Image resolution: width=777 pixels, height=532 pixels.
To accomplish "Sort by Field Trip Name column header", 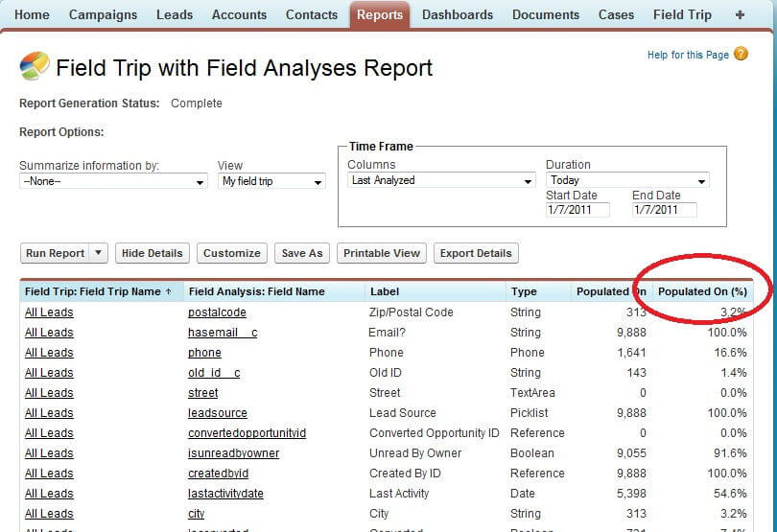I will tap(99, 291).
